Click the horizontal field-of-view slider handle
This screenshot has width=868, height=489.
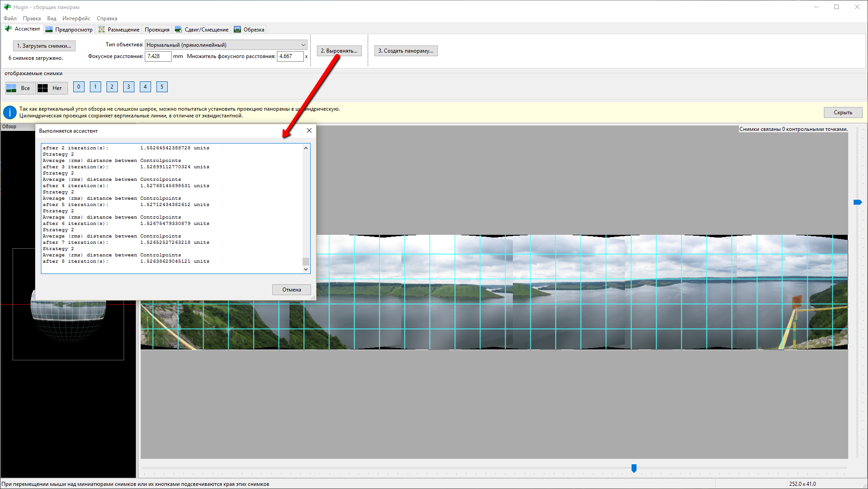(x=634, y=468)
